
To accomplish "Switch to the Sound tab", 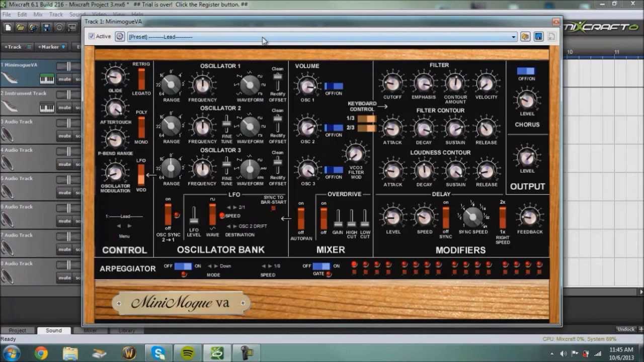I will (54, 330).
